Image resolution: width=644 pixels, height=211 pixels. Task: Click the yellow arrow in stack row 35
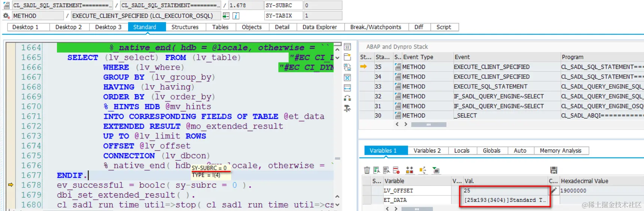coord(364,67)
